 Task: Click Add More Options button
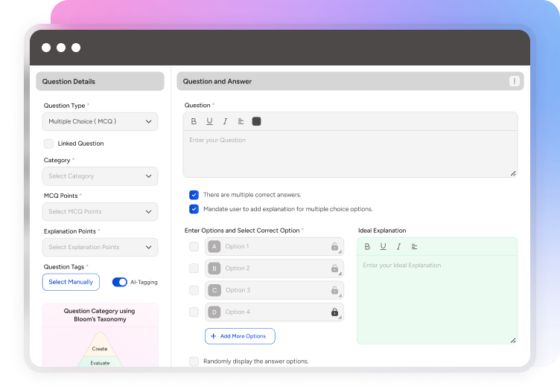coord(240,336)
